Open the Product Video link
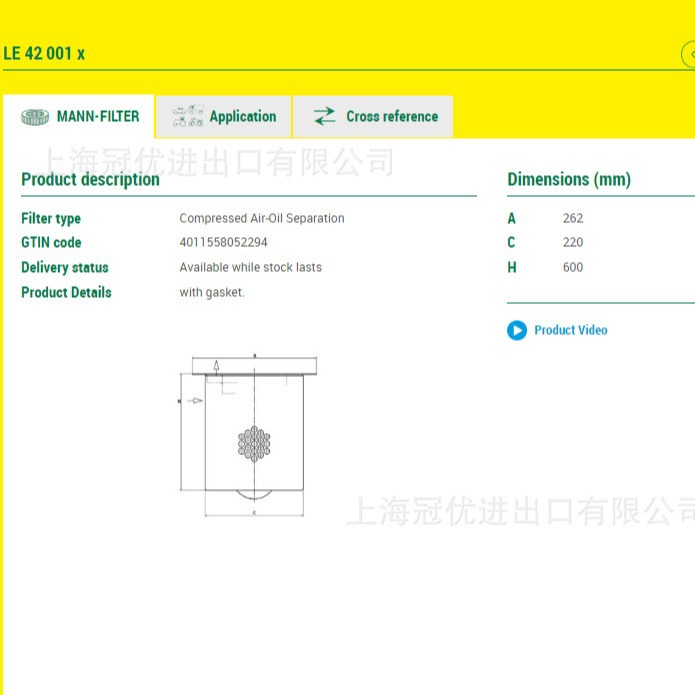The image size is (695, 695). click(570, 330)
